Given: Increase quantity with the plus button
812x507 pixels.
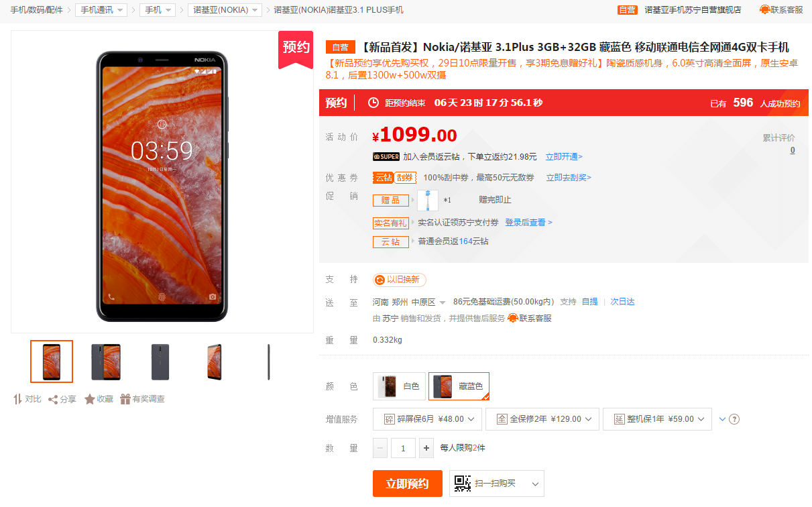Looking at the screenshot, I should tap(426, 448).
